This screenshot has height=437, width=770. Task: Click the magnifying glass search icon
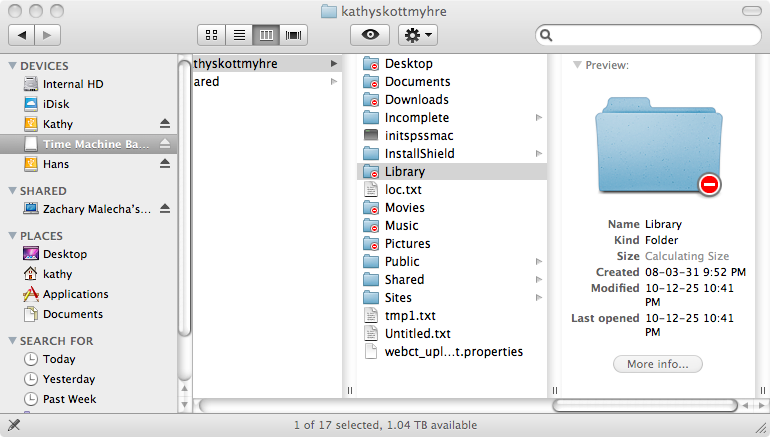546,35
